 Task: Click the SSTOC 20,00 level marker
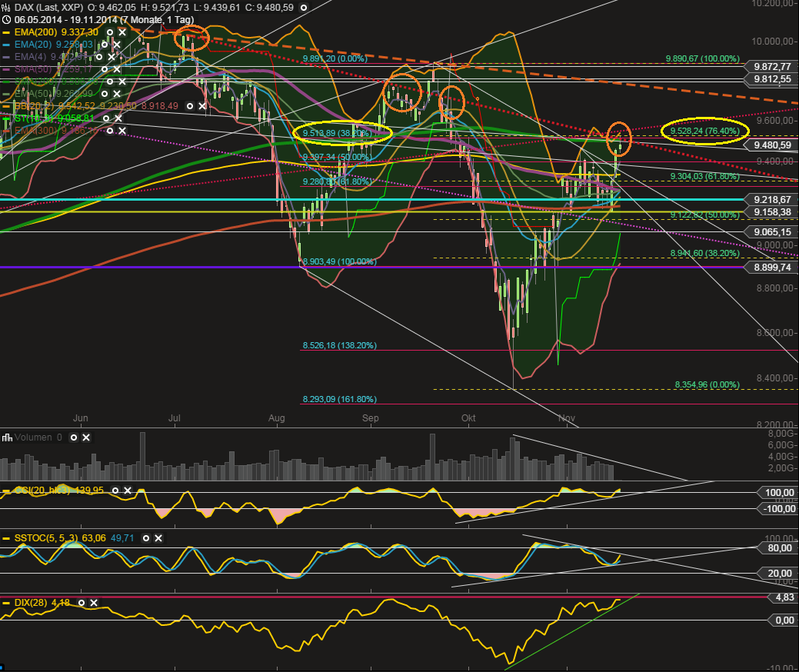(x=777, y=573)
